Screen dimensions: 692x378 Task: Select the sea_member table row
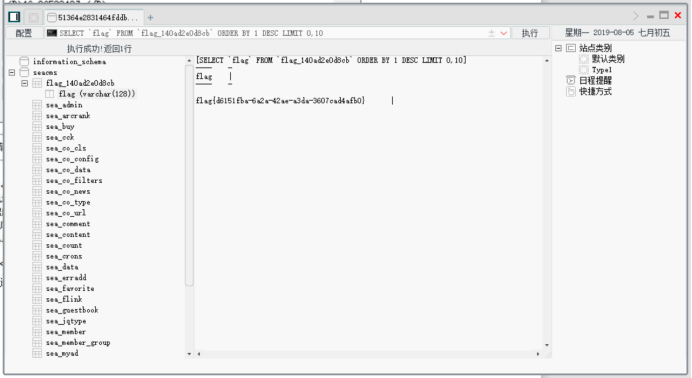point(66,332)
